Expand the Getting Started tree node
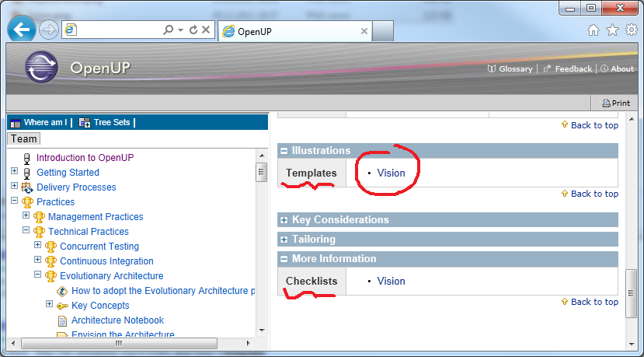Viewport: 644px width, 357px height. [x=15, y=170]
